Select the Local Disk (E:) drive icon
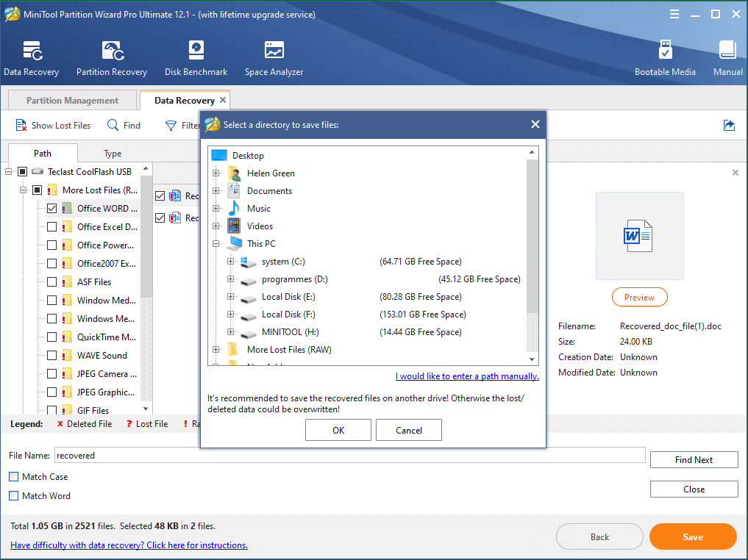 248,298
